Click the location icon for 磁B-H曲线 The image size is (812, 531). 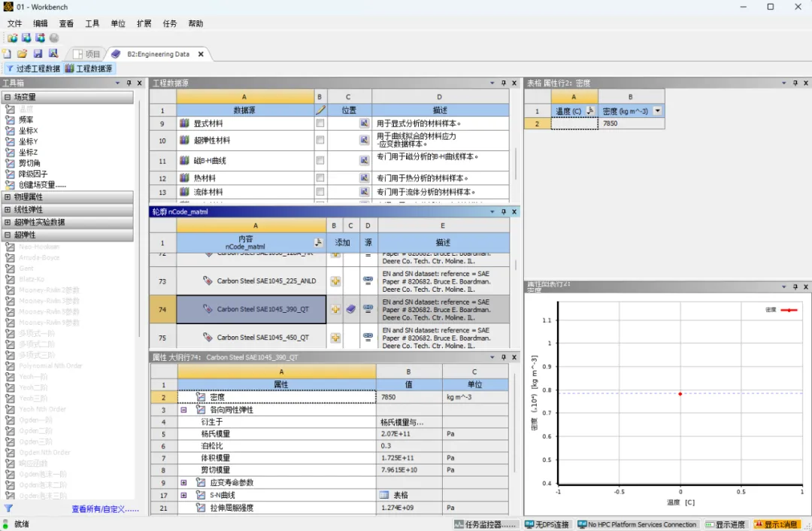click(x=365, y=161)
